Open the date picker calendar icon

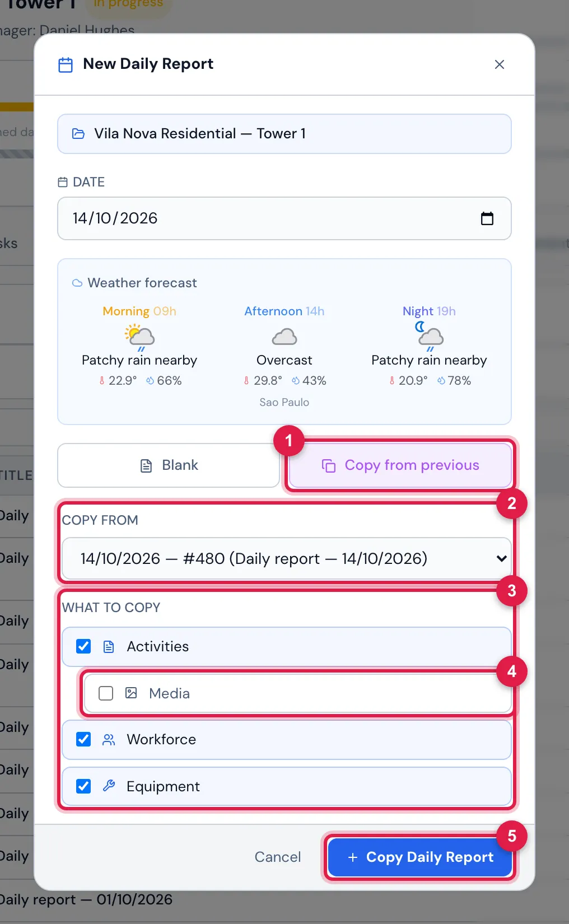pyautogui.click(x=487, y=218)
